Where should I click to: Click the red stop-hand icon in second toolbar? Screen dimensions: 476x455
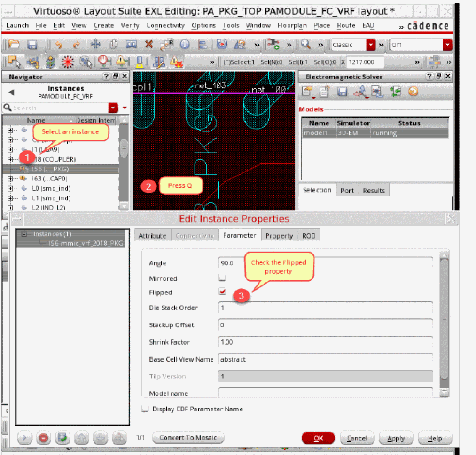pos(104,61)
